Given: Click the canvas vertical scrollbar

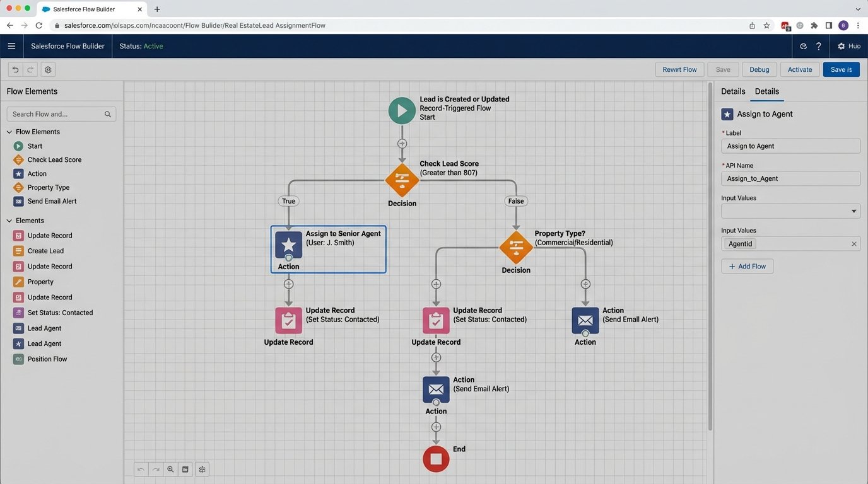Looking at the screenshot, I should click(x=710, y=252).
